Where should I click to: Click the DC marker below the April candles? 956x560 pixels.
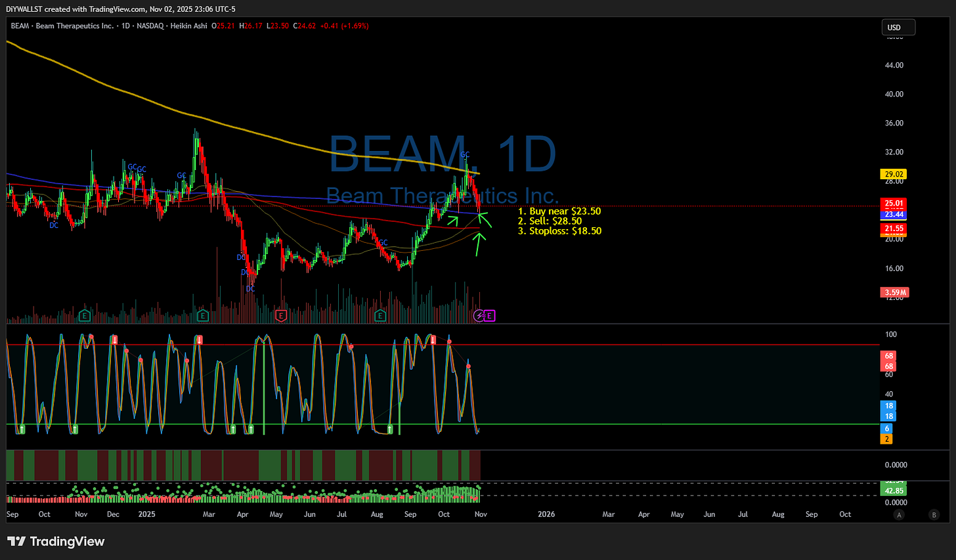pos(250,289)
